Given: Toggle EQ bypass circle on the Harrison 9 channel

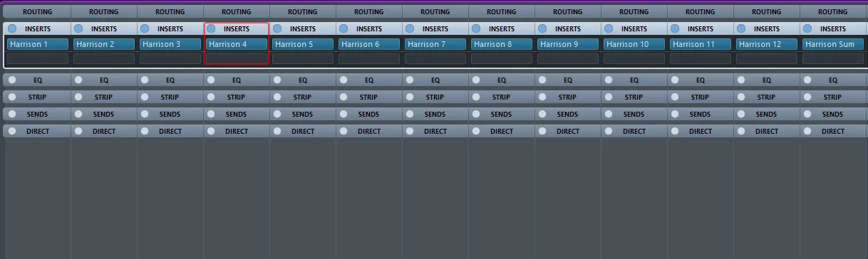Looking at the screenshot, I should point(542,80).
